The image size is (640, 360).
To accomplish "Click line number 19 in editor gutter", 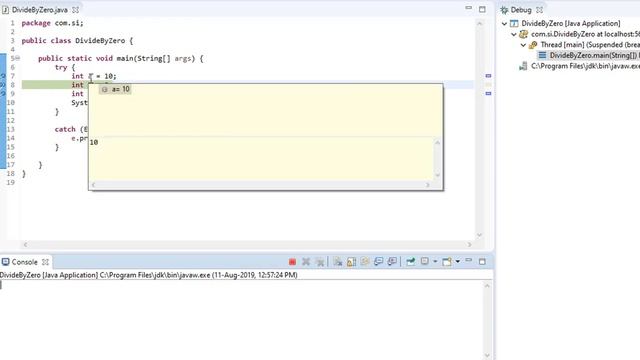I will tap(11, 182).
